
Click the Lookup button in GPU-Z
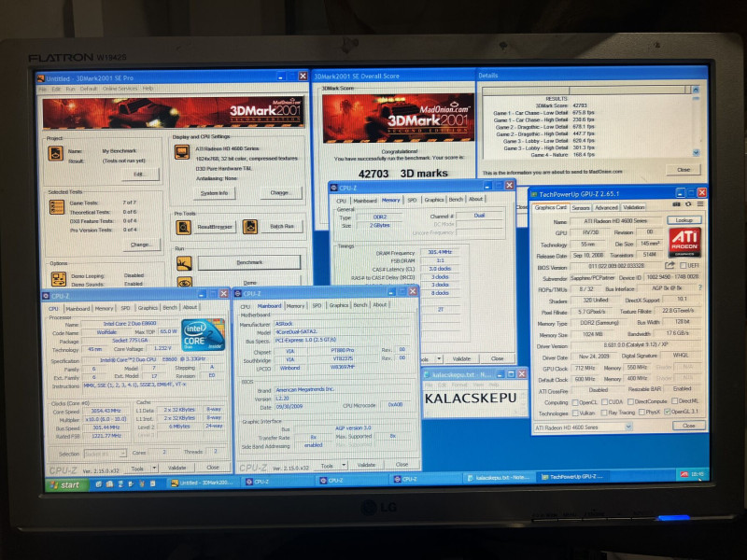684,220
